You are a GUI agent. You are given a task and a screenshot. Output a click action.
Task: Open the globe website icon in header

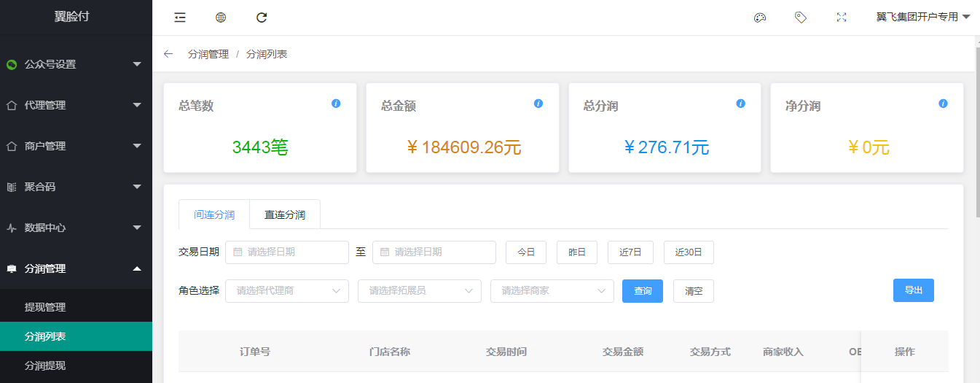click(x=221, y=18)
